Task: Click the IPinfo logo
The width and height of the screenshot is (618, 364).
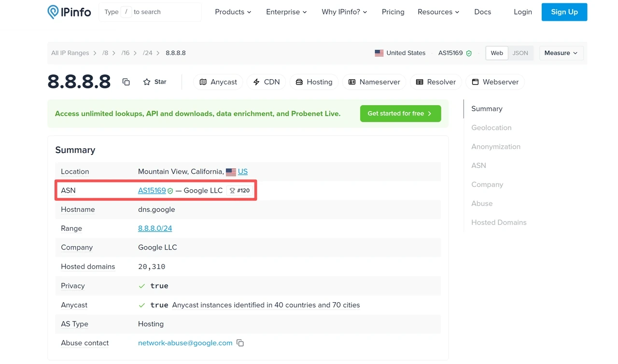Action: (69, 12)
